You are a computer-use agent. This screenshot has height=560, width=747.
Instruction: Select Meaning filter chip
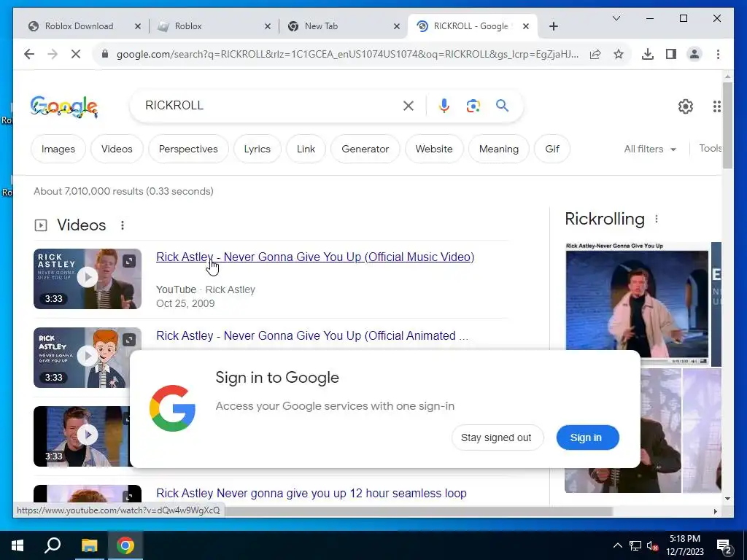[499, 149]
